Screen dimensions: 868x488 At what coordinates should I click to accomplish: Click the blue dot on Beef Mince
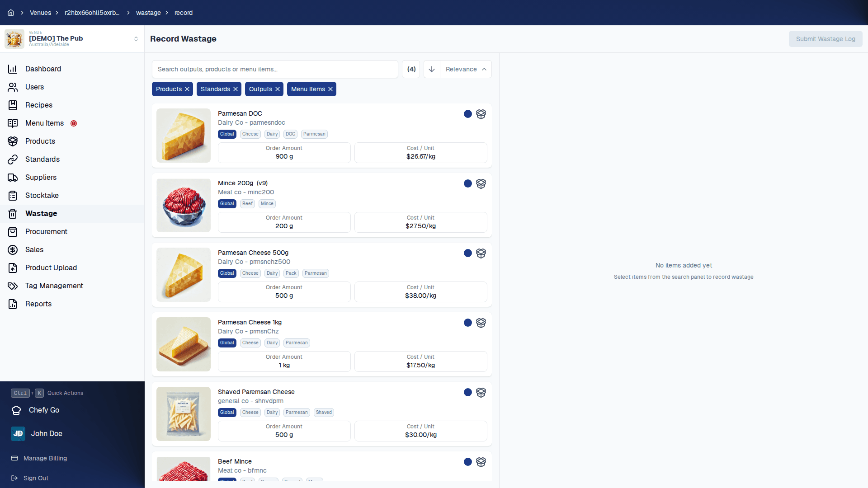coord(468,462)
